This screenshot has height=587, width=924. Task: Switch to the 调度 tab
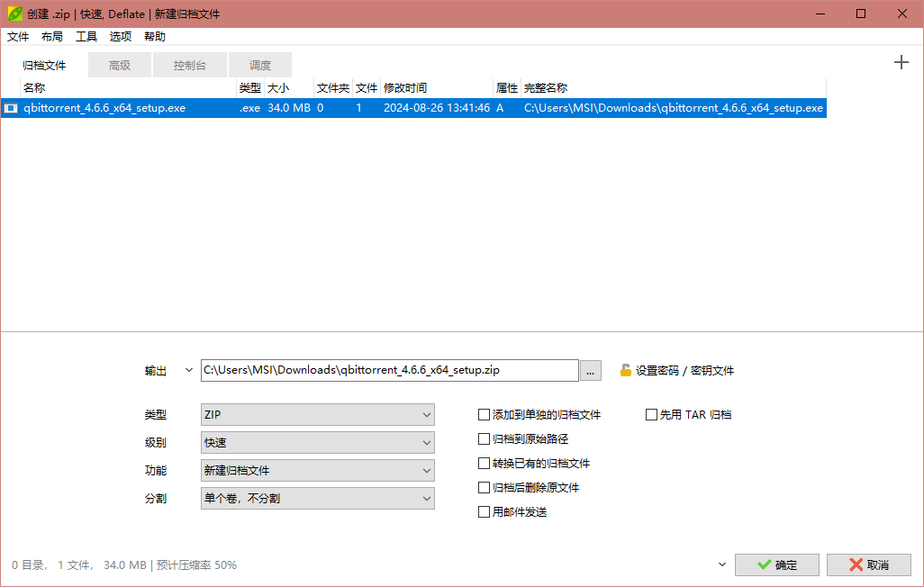[x=260, y=66]
